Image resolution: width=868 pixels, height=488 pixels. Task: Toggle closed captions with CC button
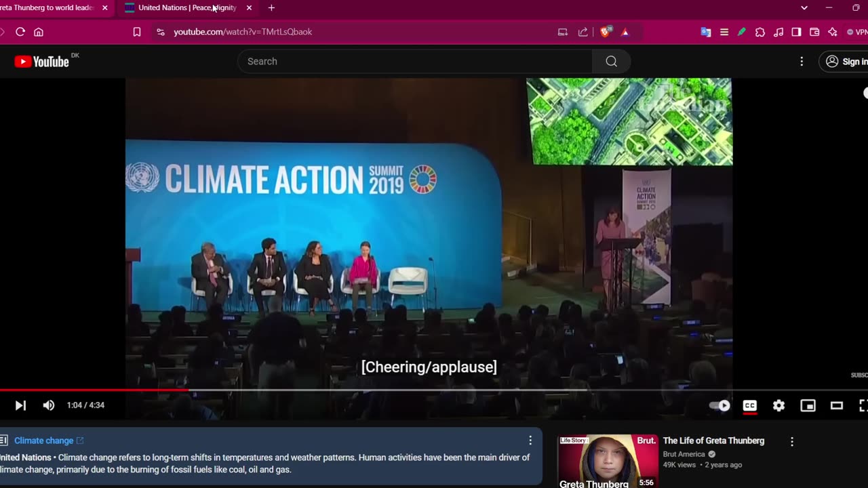[749, 405]
